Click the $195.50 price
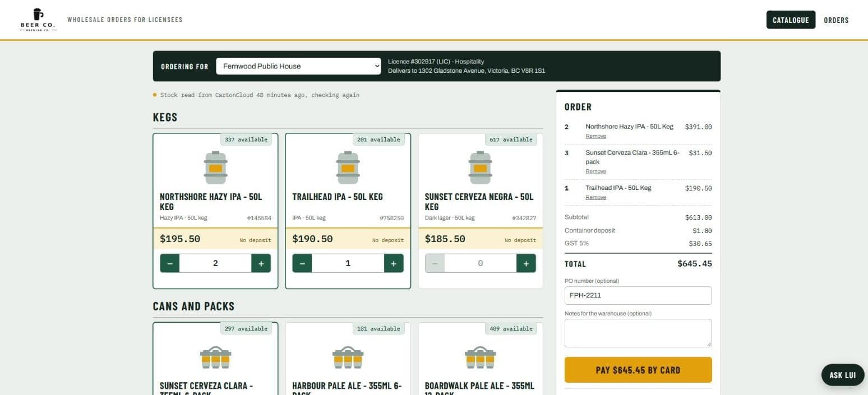Image resolution: width=868 pixels, height=395 pixels. click(x=180, y=239)
